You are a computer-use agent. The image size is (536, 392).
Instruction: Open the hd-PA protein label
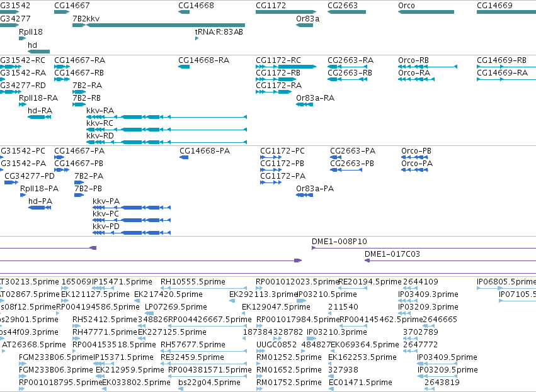40,202
